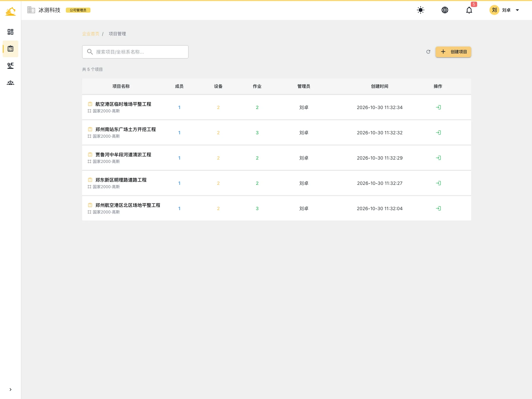Click the 公司管理员 role badge

pos(78,10)
